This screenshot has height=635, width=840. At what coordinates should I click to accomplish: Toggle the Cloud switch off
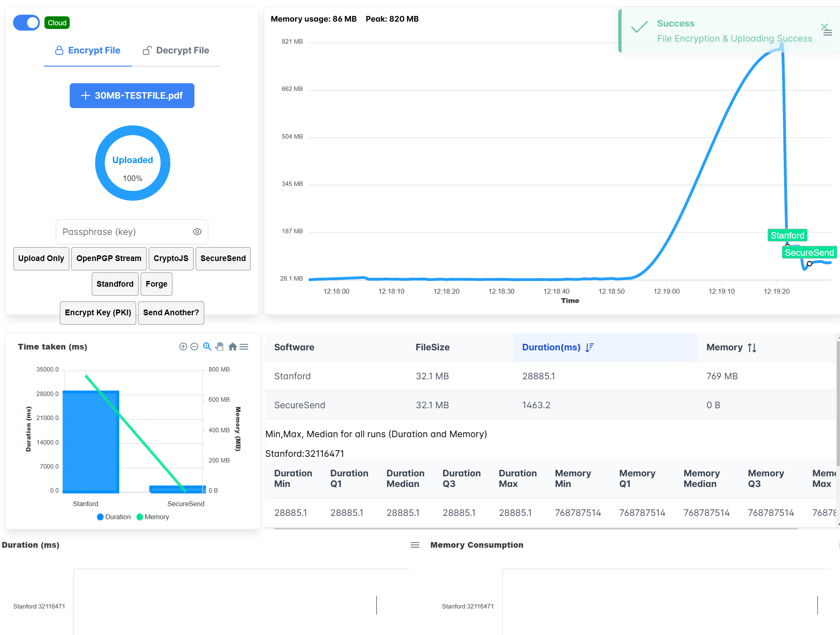click(26, 23)
